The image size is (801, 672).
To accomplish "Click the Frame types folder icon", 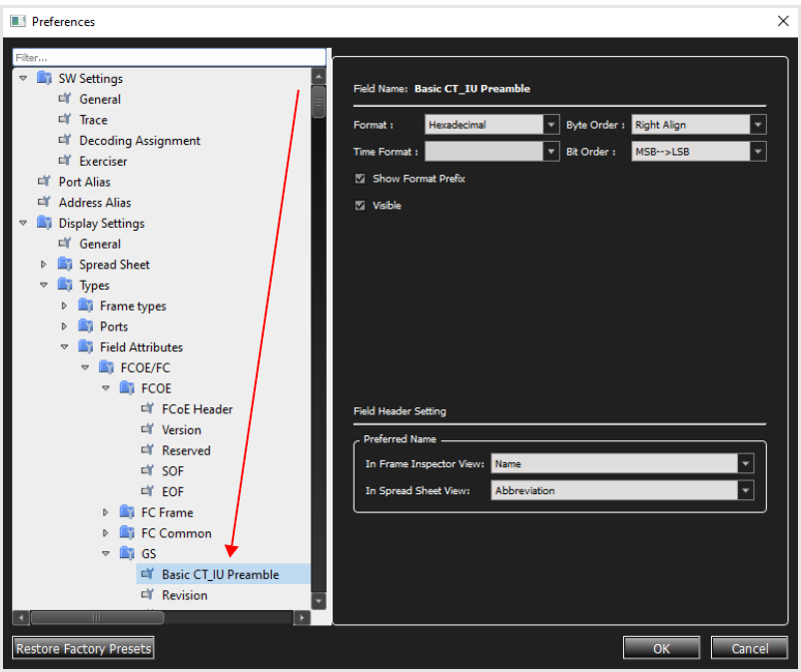I will pos(86,306).
